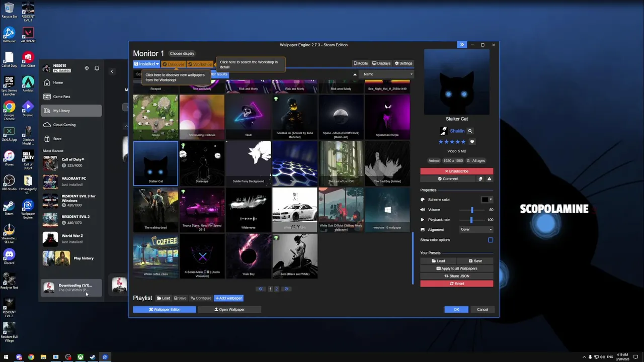This screenshot has height=362, width=644.
Task: Click the red Unsubscribe button
Action: tap(457, 171)
